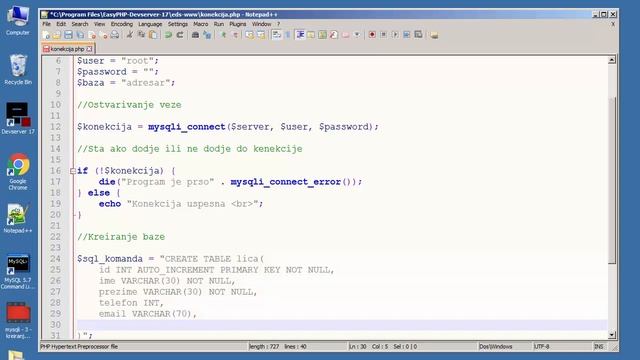Open the Macro menu
This screenshot has height=360, width=640.
pyautogui.click(x=200, y=24)
